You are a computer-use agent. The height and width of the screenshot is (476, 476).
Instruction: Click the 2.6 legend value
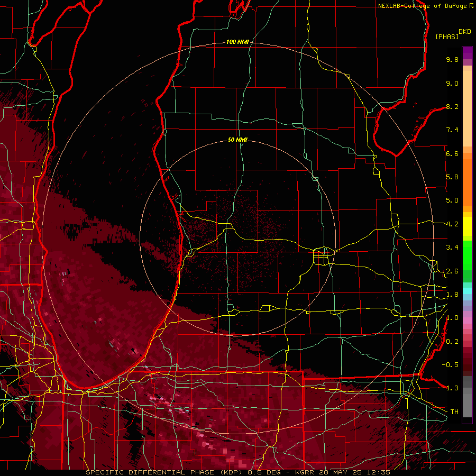point(452,271)
